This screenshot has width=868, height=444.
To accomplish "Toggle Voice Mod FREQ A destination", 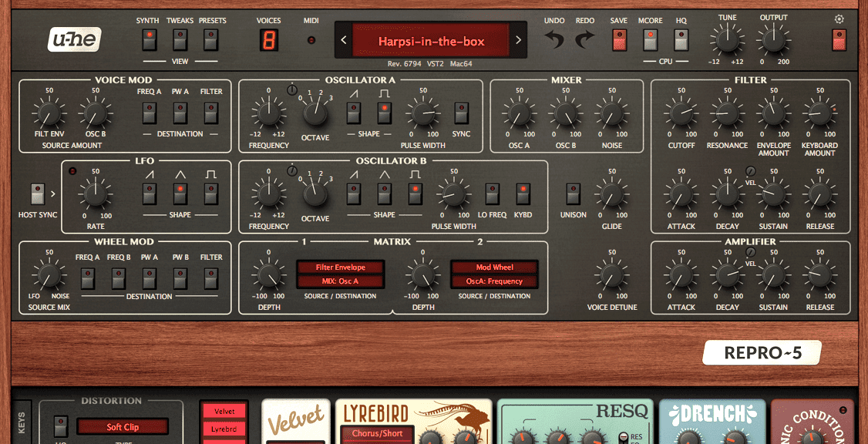I will pyautogui.click(x=150, y=113).
